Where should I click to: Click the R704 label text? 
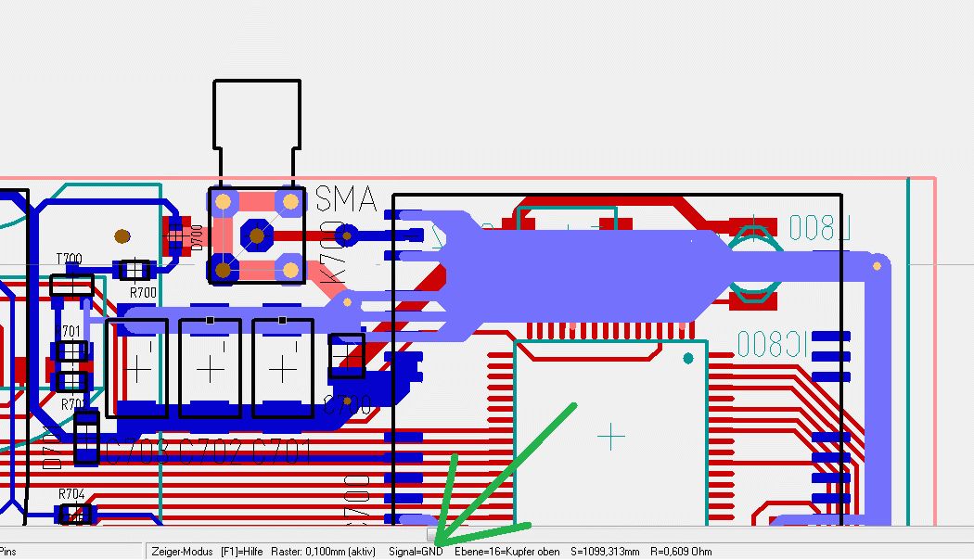[71, 494]
